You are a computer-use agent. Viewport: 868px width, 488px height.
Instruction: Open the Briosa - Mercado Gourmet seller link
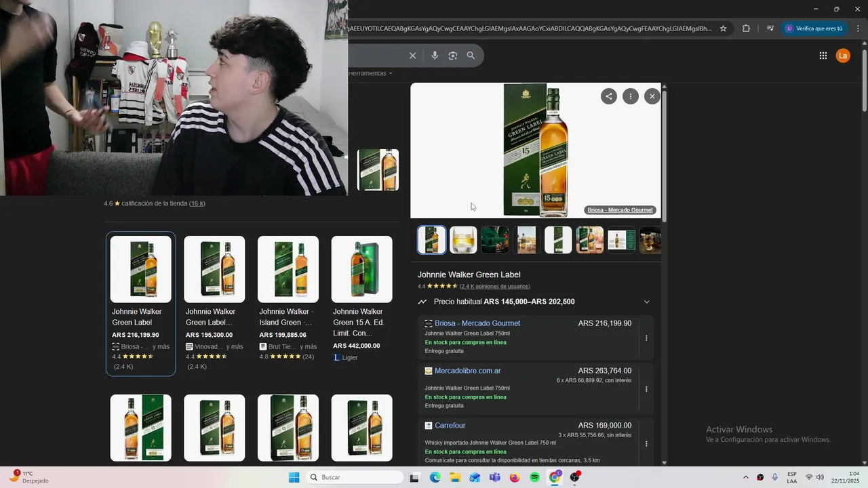(x=477, y=323)
